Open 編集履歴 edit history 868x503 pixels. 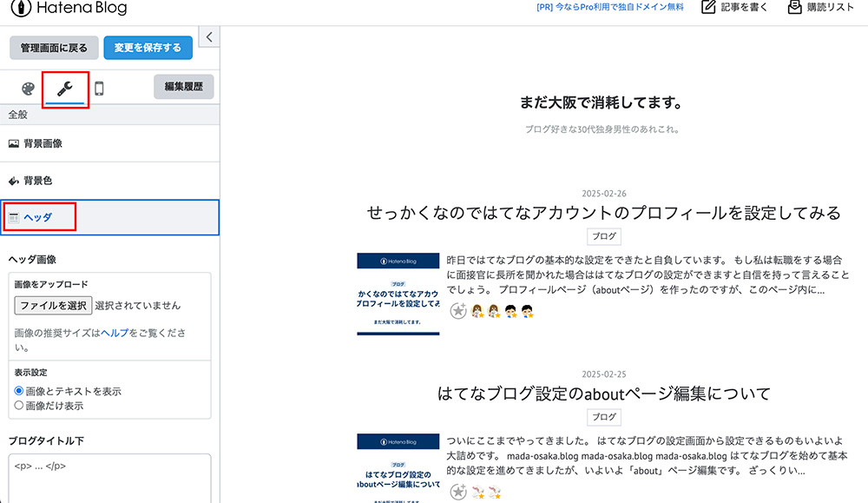click(184, 86)
